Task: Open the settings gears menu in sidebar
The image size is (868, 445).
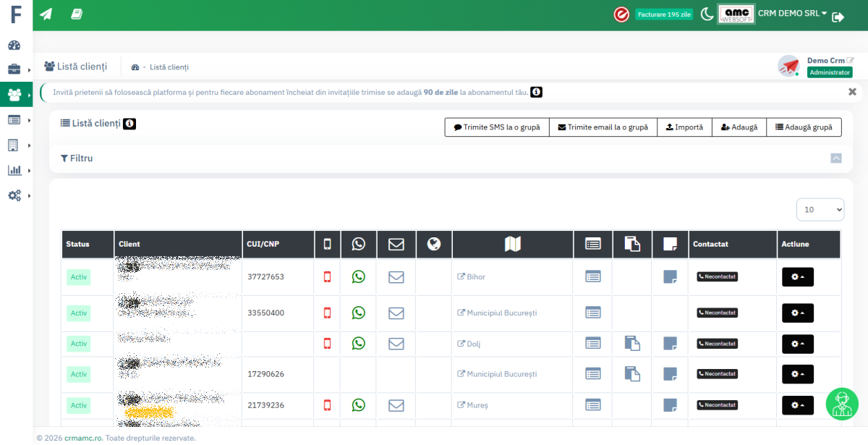Action: click(x=14, y=195)
